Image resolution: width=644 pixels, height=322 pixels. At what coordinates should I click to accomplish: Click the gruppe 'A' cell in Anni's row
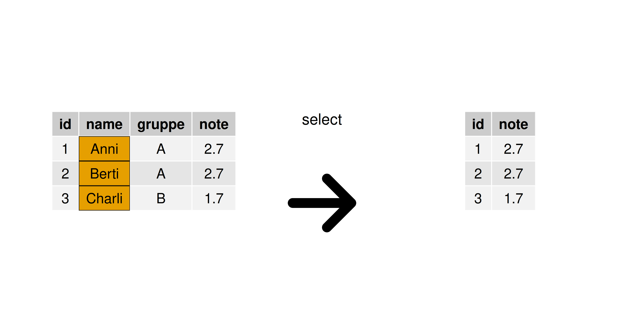(x=161, y=149)
